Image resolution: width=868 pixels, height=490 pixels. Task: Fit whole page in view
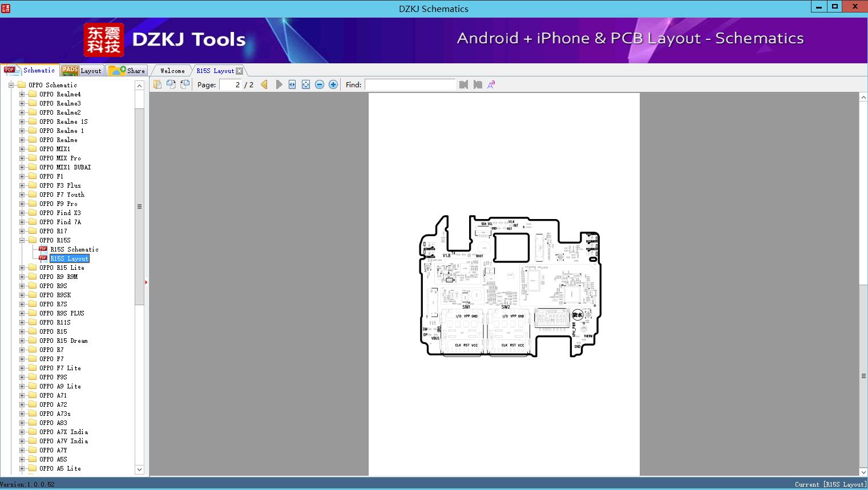point(306,84)
